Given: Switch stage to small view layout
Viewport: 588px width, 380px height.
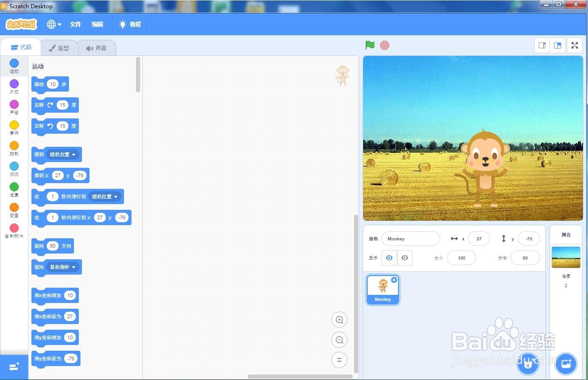Looking at the screenshot, I should (542, 45).
